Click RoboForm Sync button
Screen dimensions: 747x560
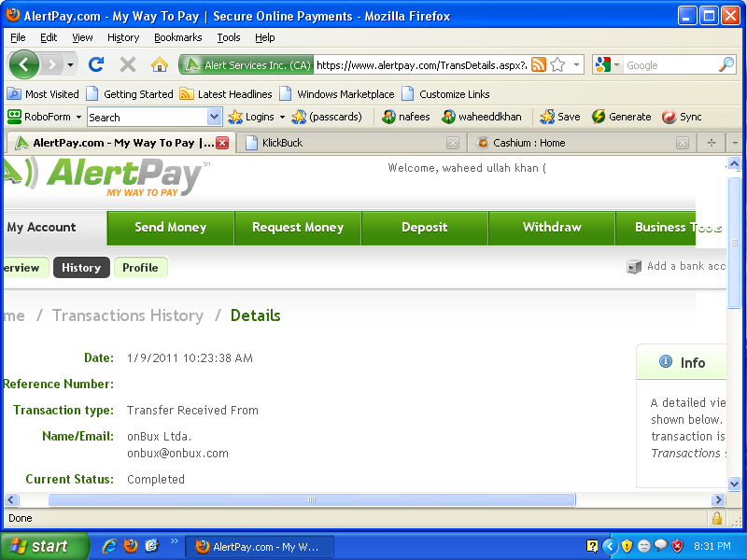coord(682,117)
